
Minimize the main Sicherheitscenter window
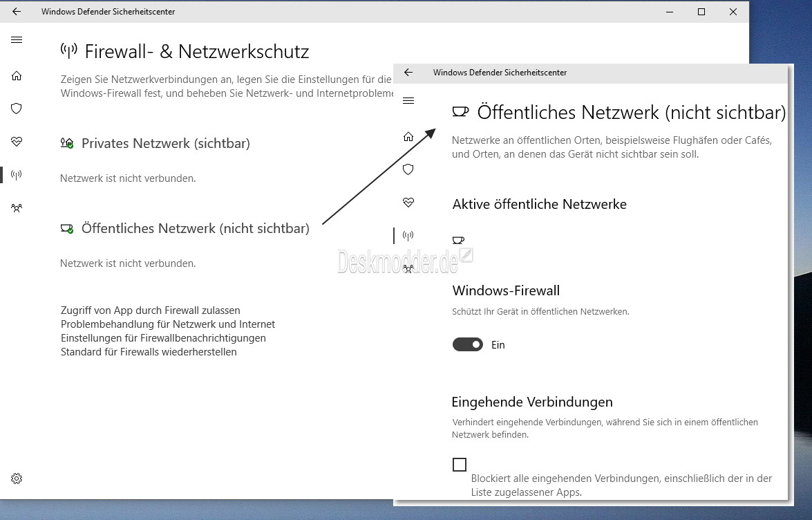pos(670,11)
